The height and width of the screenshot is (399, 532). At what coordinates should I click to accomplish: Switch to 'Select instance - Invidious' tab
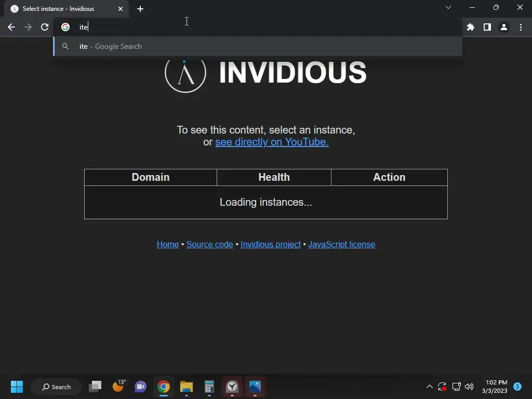66,9
